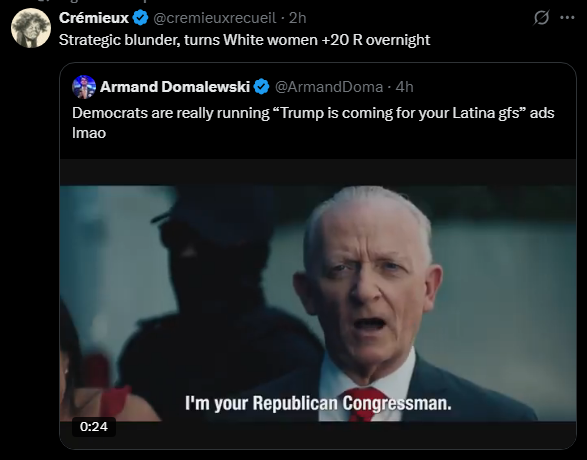
Task: Open Armand Domalewski's small avatar
Action: point(84,87)
